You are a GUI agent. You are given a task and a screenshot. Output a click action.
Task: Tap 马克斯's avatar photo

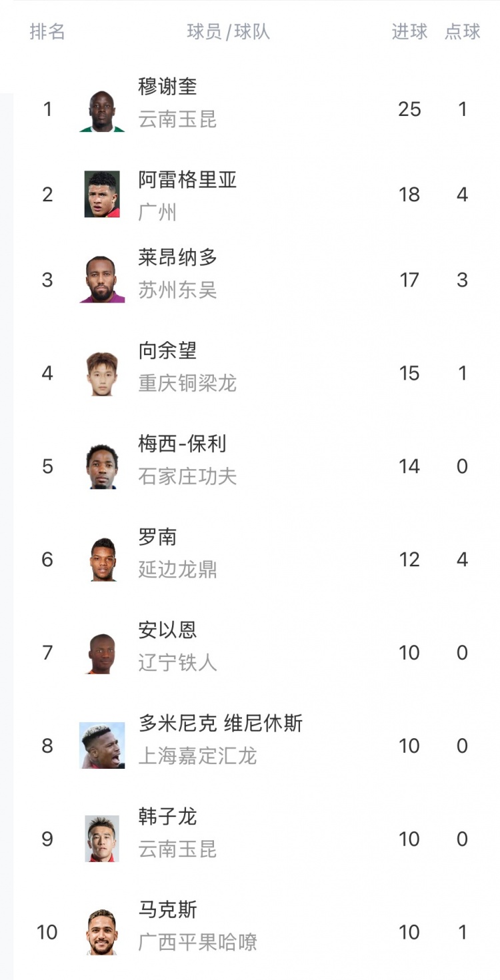pyautogui.click(x=102, y=932)
